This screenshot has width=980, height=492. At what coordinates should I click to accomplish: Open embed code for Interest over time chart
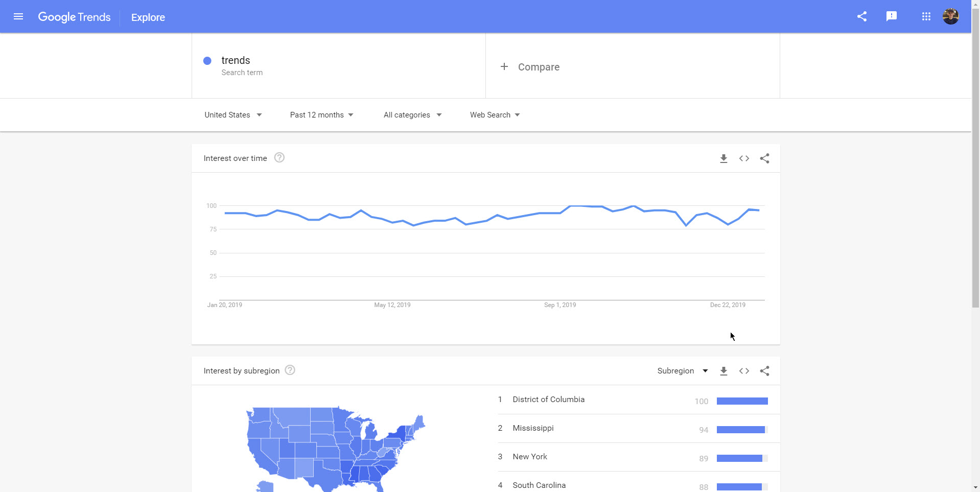pos(744,158)
